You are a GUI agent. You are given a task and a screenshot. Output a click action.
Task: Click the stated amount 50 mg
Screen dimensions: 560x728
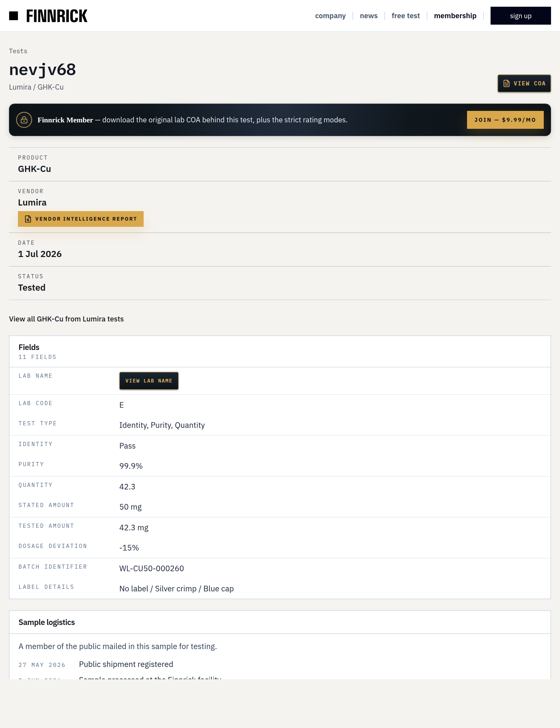pyautogui.click(x=130, y=507)
